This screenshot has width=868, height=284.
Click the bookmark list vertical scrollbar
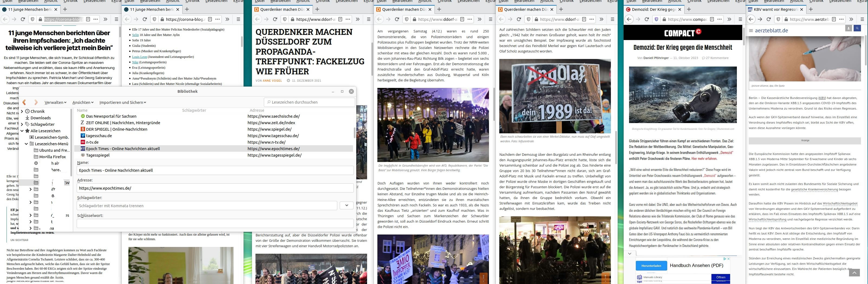click(354, 133)
